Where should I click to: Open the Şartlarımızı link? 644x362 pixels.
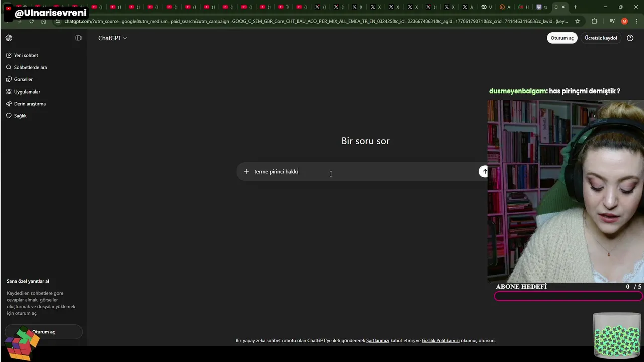pos(378,341)
